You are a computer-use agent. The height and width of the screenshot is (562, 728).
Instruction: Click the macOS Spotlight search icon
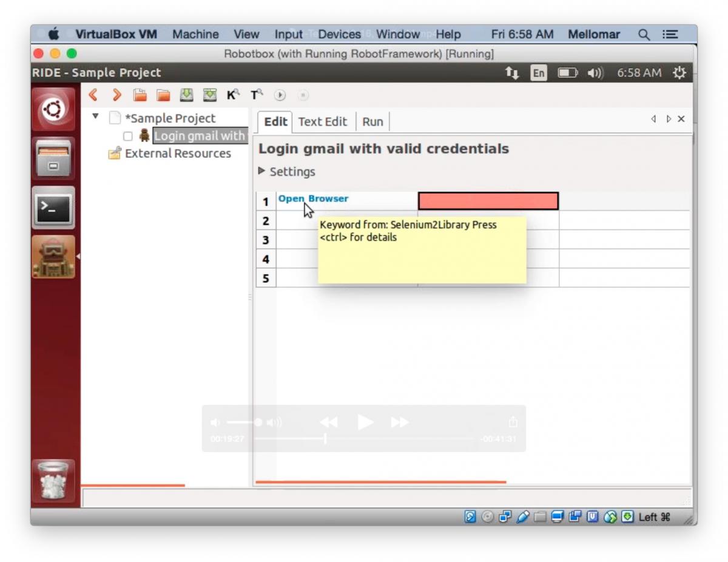[x=644, y=35]
